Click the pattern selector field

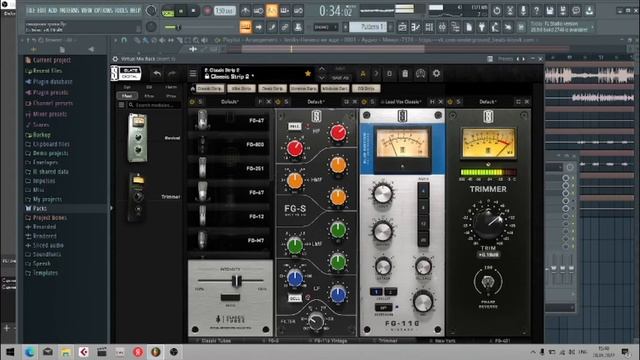[x=368, y=27]
